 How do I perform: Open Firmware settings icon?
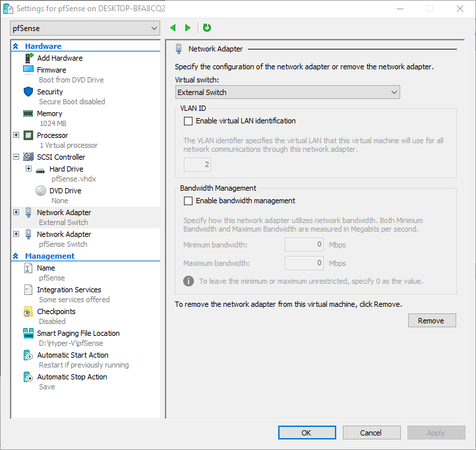(x=28, y=70)
